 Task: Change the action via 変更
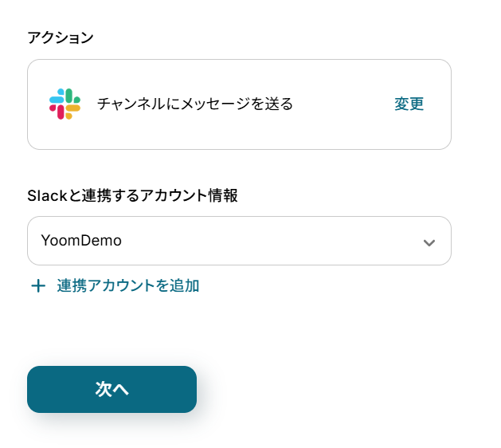click(409, 104)
